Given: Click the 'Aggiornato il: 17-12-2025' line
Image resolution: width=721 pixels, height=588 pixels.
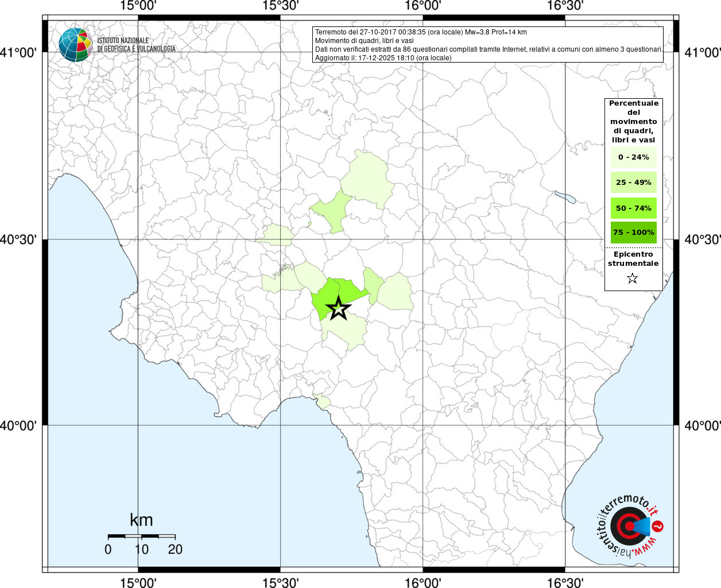Looking at the screenshot, I should point(383,58).
